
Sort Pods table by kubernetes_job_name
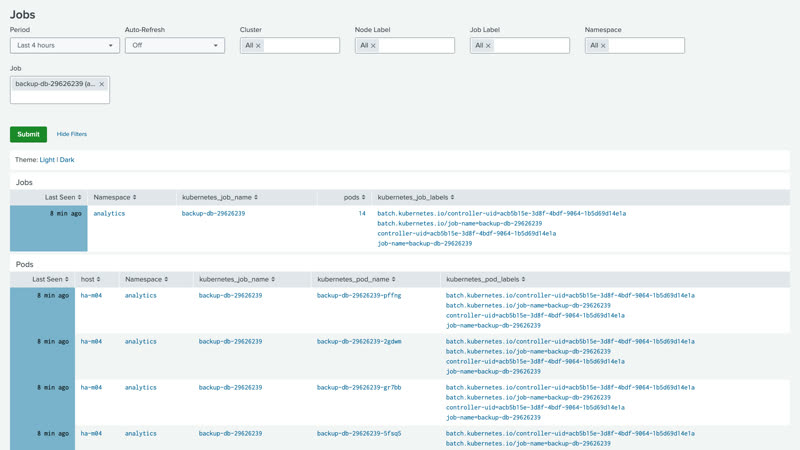237,280
